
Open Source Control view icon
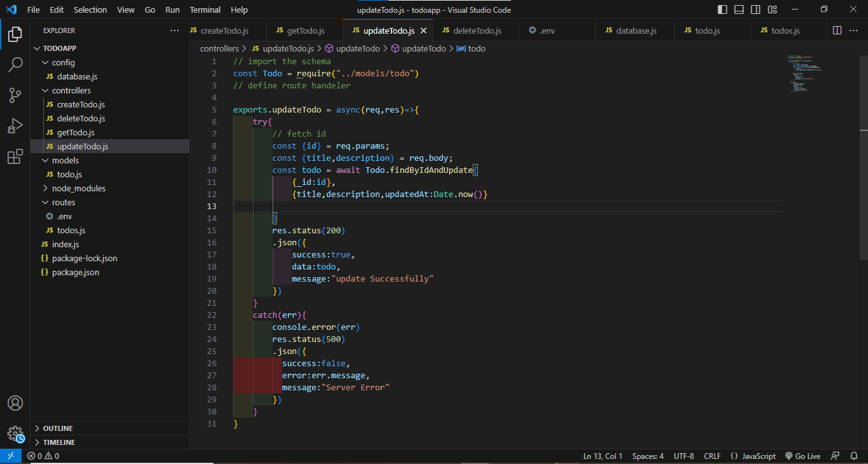[15, 95]
